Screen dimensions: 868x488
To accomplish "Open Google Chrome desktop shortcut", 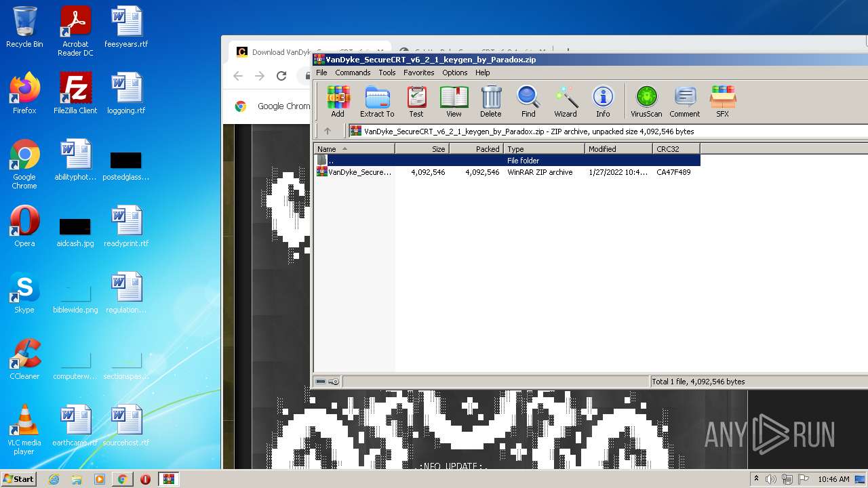I will tap(24, 165).
